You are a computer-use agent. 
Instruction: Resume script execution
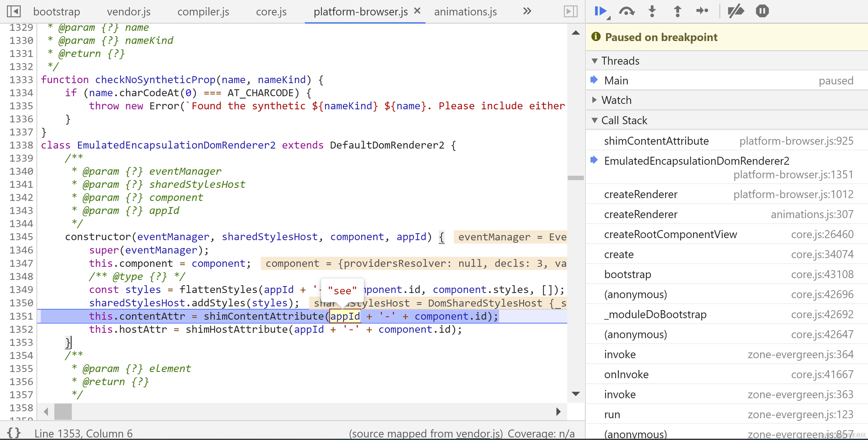coord(600,11)
